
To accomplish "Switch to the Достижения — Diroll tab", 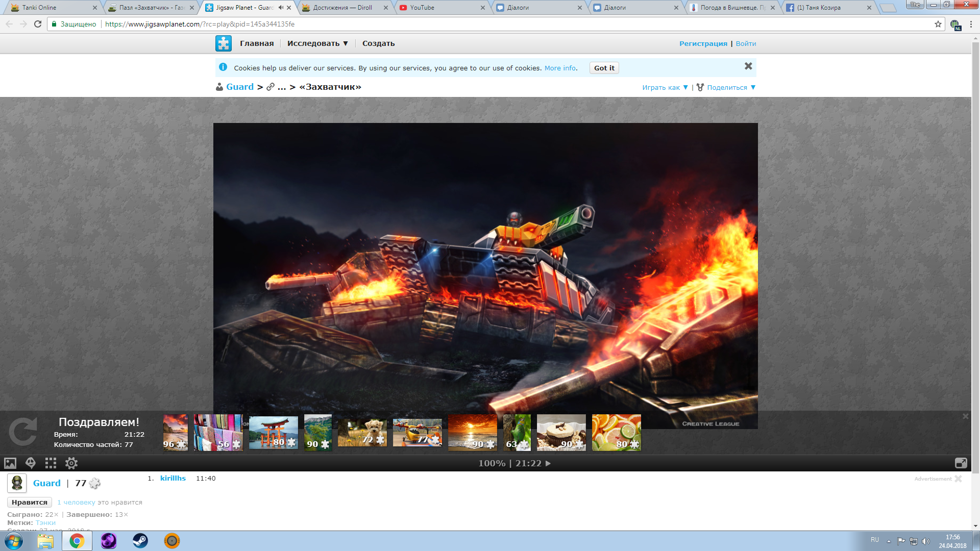I will (x=343, y=8).
